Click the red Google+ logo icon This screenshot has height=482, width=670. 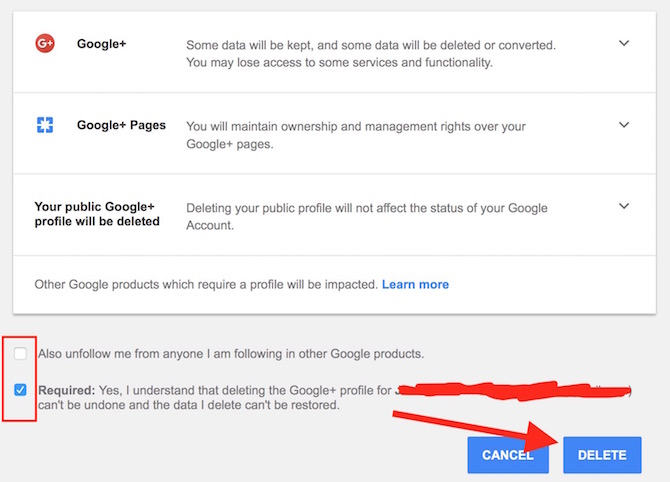44,44
